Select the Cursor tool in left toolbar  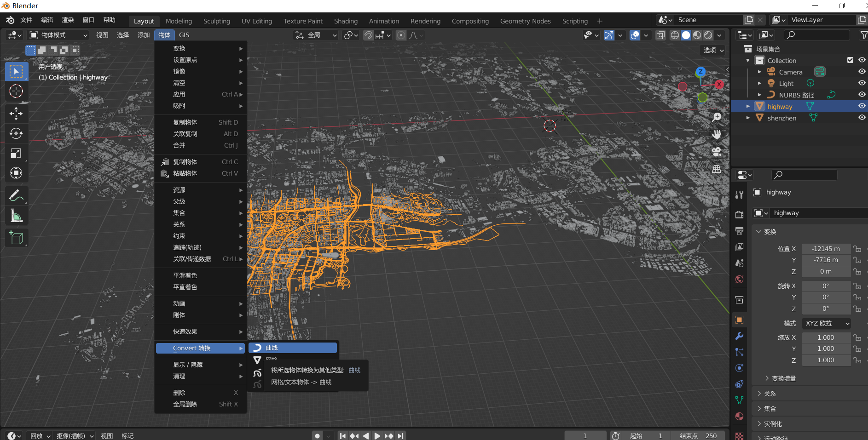pyautogui.click(x=16, y=91)
